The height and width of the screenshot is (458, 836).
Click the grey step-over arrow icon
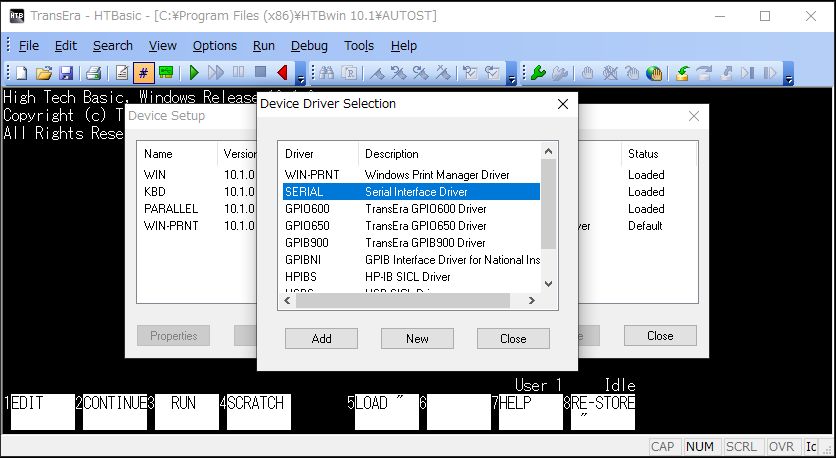[x=704, y=73]
